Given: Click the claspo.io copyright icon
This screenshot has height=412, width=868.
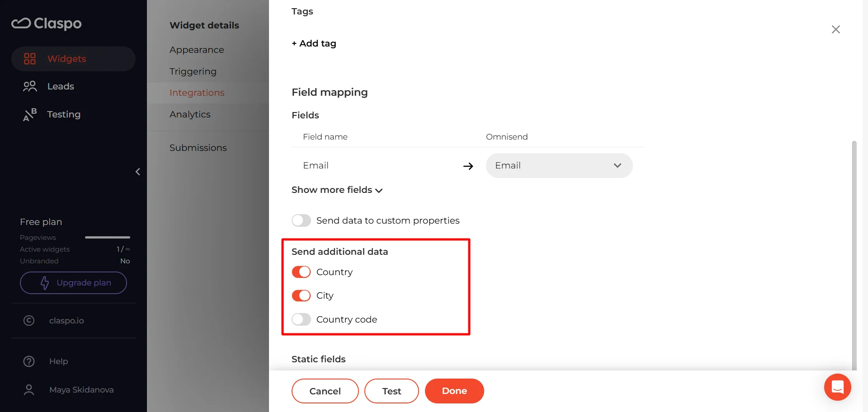Looking at the screenshot, I should [x=29, y=321].
